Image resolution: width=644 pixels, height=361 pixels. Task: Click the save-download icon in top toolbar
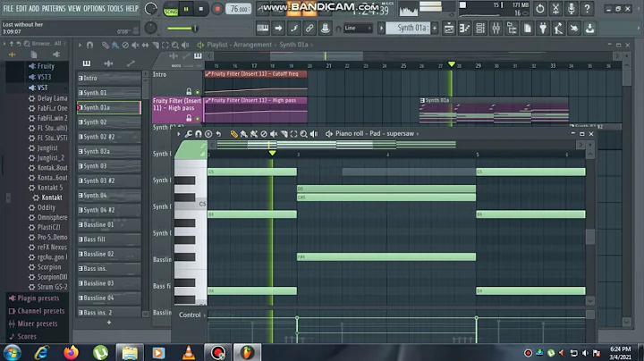(x=589, y=29)
